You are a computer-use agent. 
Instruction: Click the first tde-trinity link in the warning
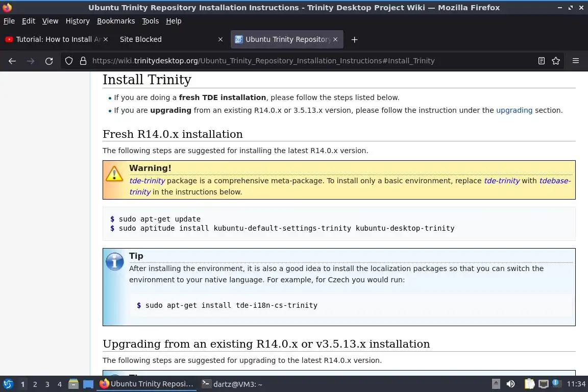pyautogui.click(x=147, y=181)
